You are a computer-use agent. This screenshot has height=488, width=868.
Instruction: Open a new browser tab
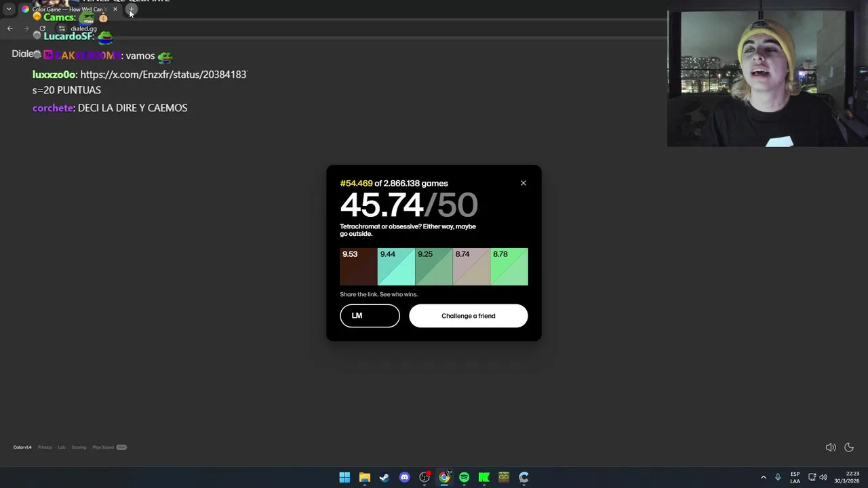[131, 9]
